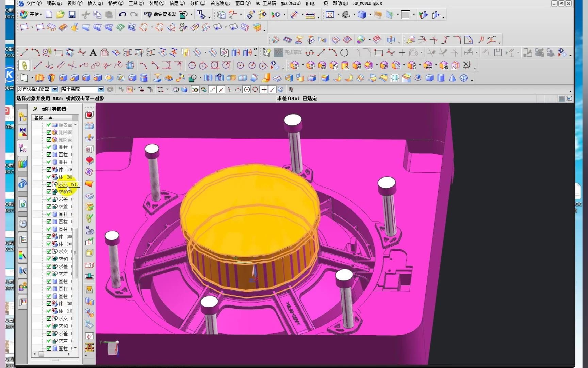Click part navigator horizontal scrollbar thumb

click(x=41, y=354)
